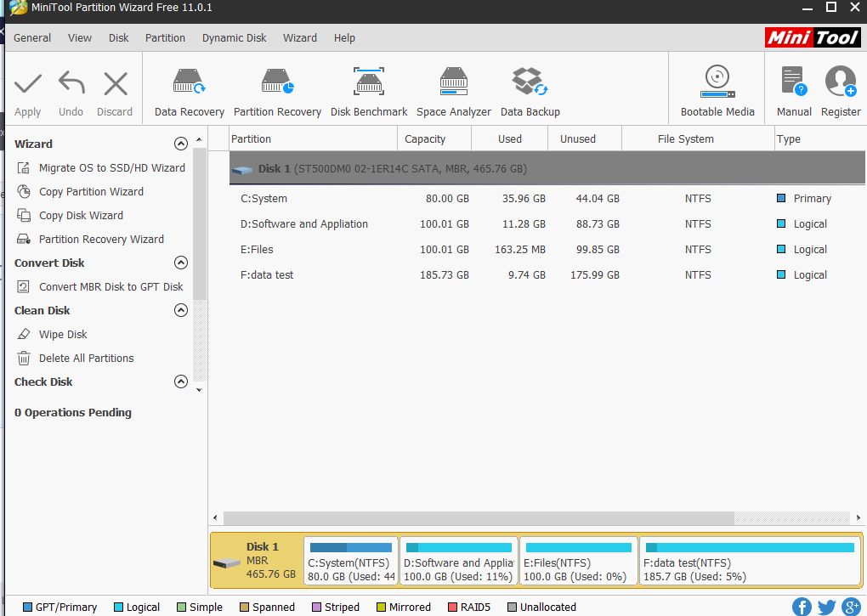Collapse the Wizard section

(181, 144)
